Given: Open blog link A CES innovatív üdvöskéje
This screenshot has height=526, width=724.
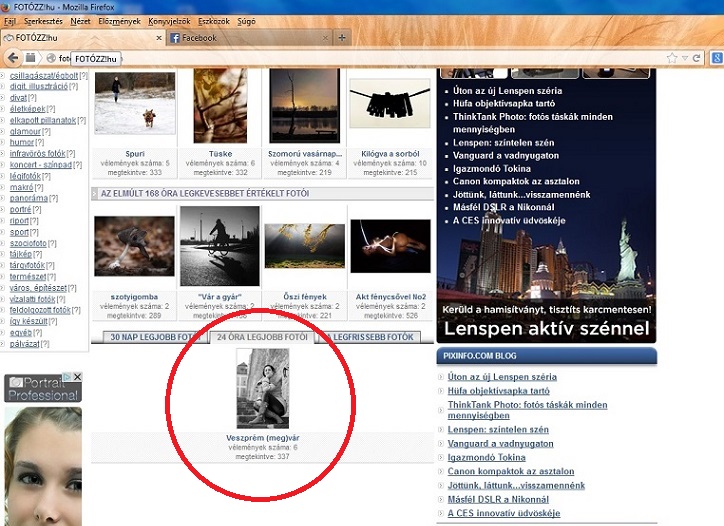Looking at the screenshot, I should 504,513.
